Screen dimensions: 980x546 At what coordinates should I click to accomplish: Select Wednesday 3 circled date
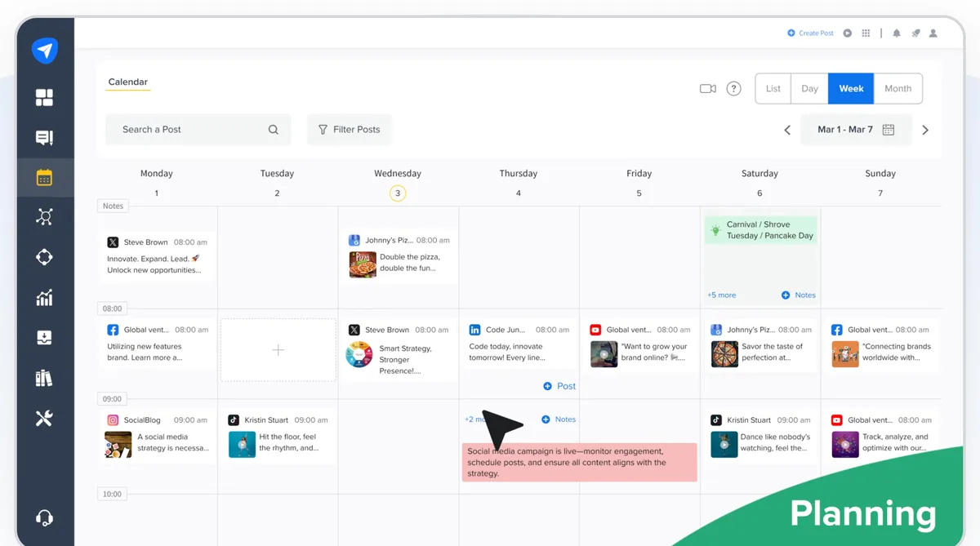tap(398, 193)
